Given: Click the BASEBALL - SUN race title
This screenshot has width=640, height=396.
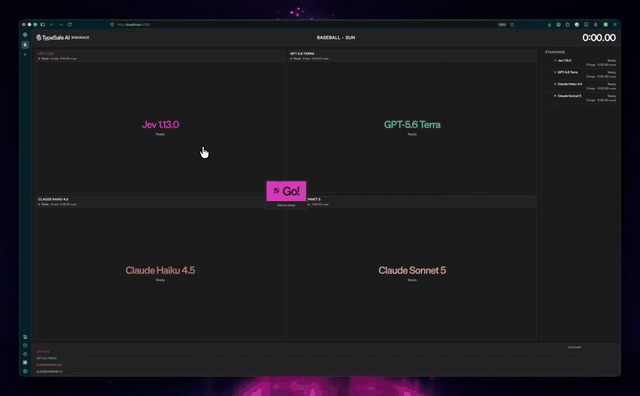Looking at the screenshot, I should pos(336,38).
